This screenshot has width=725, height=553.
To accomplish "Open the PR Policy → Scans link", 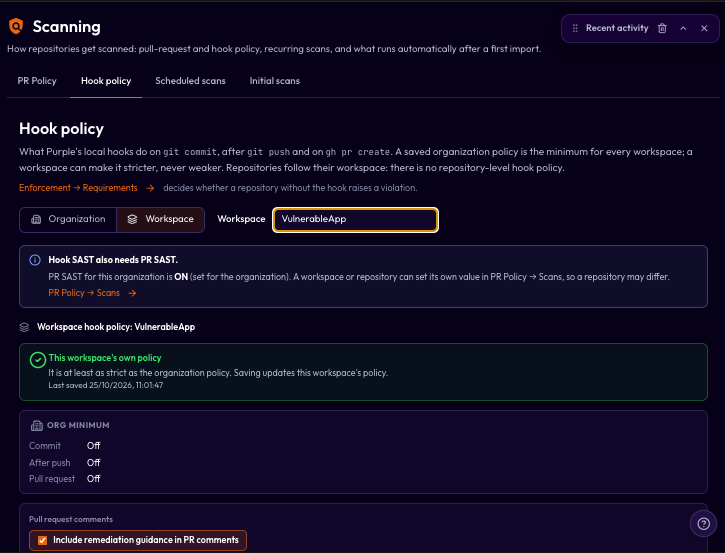I will (x=84, y=293).
